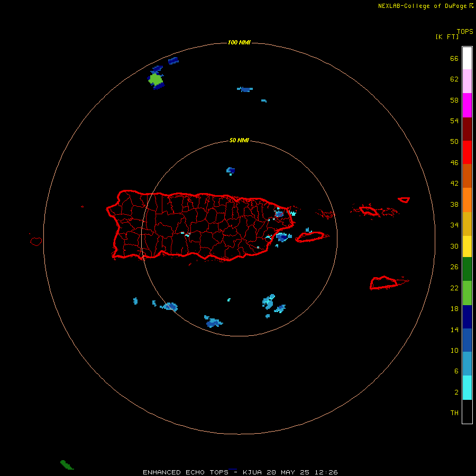The height and width of the screenshot is (476, 476).
Task: Select the bright red legend swatch
Action: [x=467, y=152]
